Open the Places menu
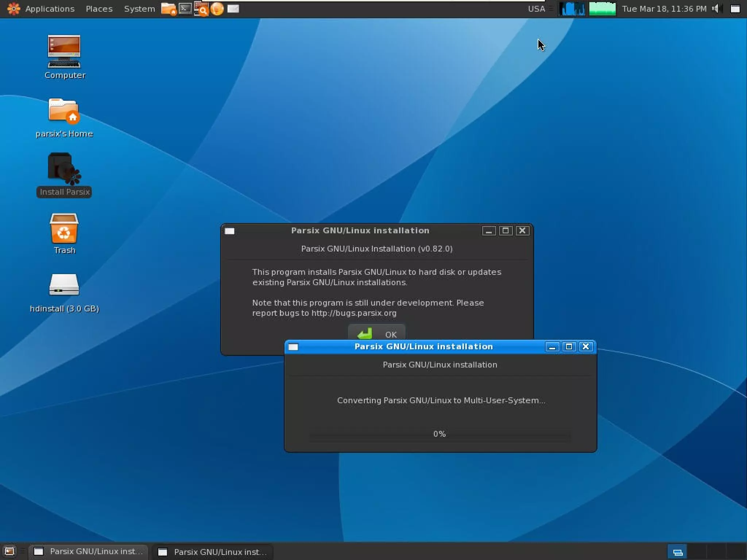 pos(99,9)
